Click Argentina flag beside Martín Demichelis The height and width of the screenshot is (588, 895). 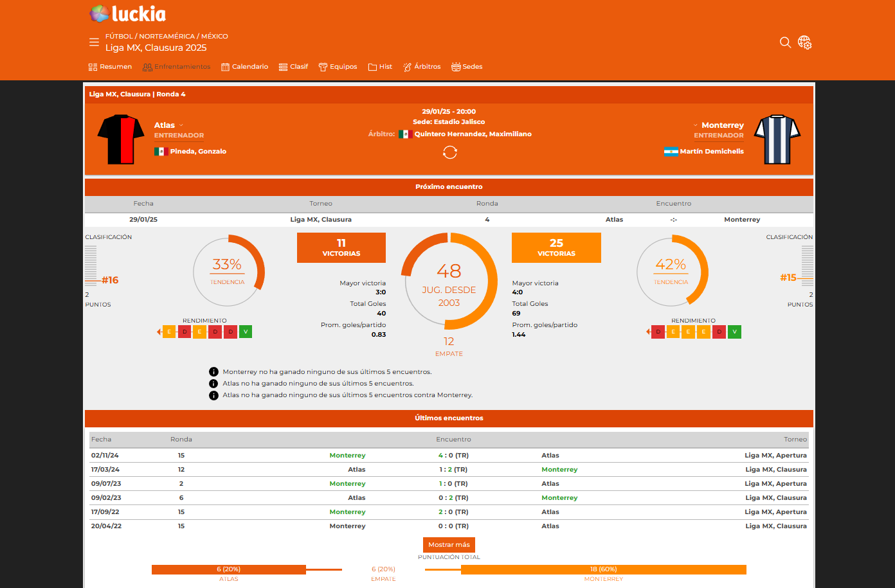coord(671,152)
